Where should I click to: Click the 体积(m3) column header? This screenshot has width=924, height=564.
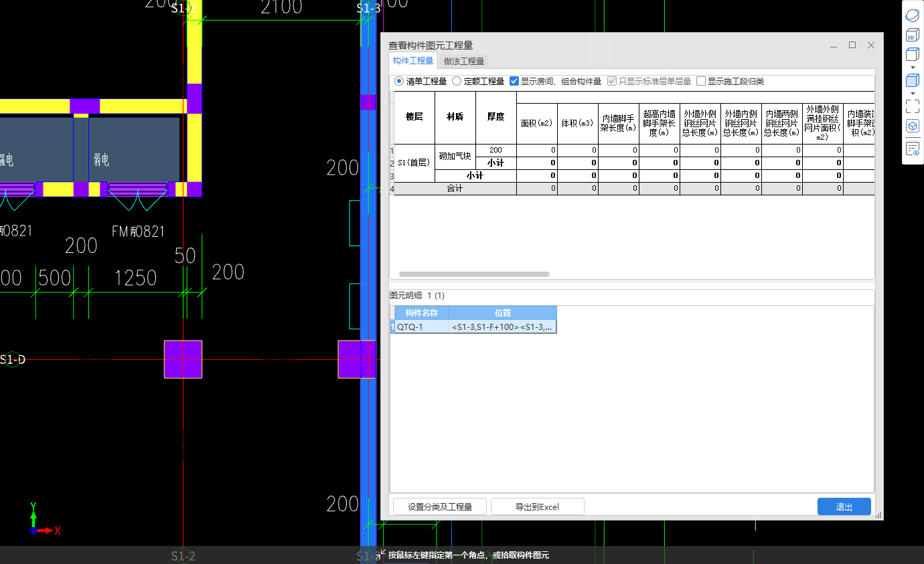tap(578, 123)
